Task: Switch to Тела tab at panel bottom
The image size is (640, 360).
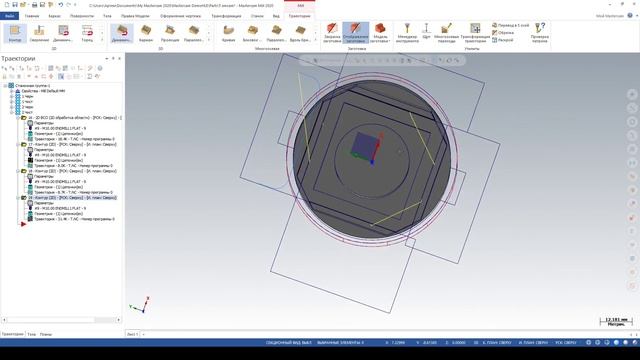Action: point(31,334)
